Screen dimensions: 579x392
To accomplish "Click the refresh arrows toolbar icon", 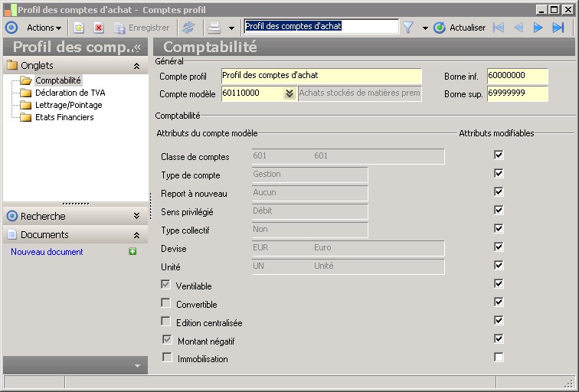I will coord(188,28).
